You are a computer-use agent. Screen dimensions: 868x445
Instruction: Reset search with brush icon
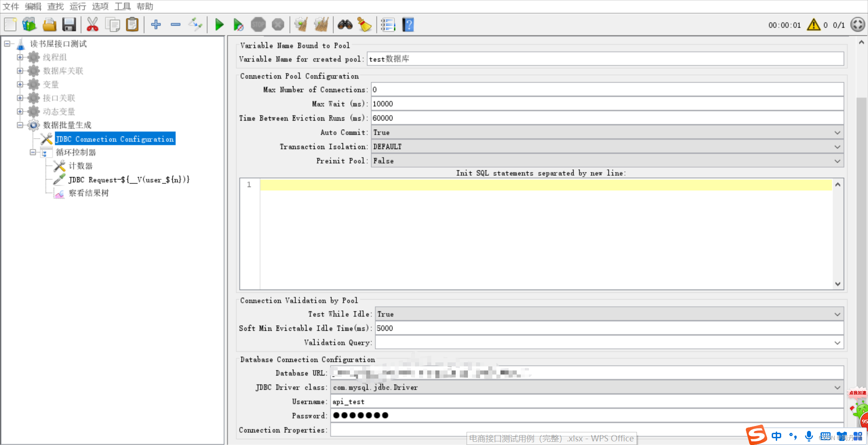(x=364, y=24)
